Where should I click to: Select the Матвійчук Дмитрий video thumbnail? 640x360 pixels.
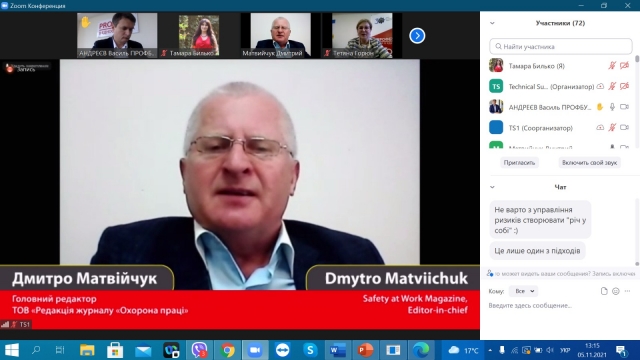(280, 35)
